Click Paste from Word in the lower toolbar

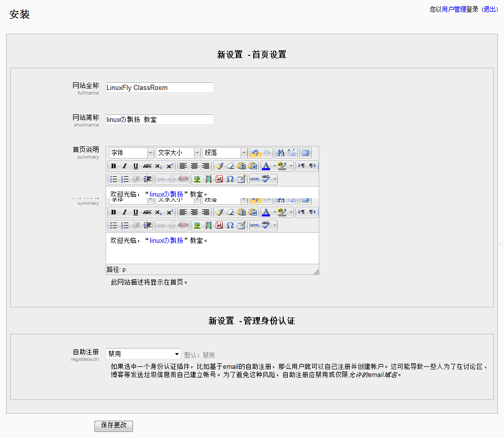tap(253, 212)
